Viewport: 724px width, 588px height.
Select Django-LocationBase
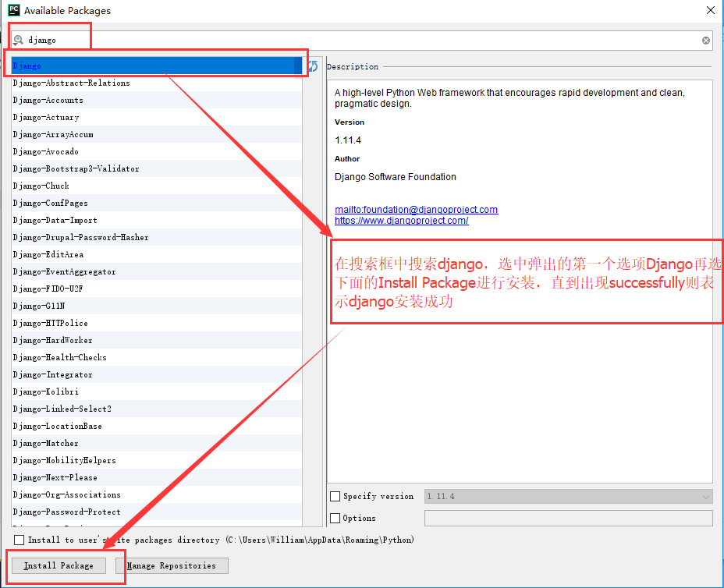point(157,426)
